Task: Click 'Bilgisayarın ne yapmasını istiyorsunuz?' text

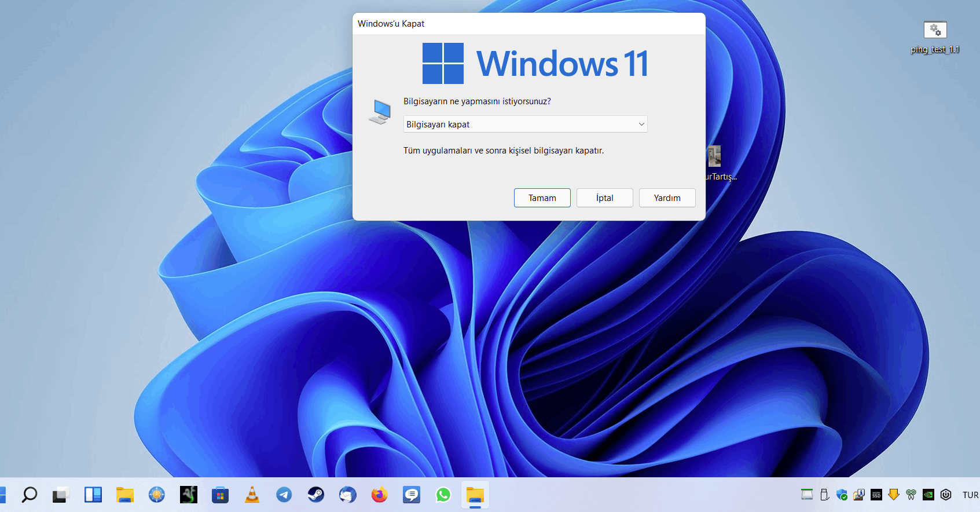Action: (477, 101)
